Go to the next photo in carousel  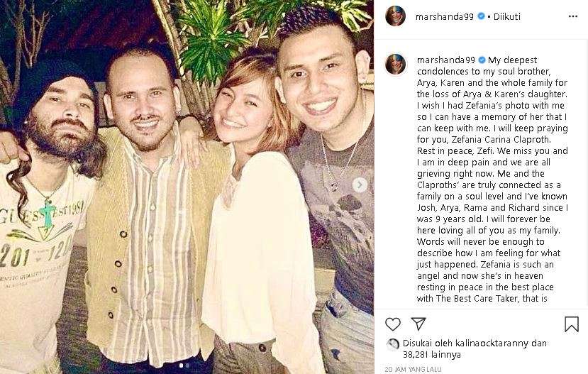point(360,185)
